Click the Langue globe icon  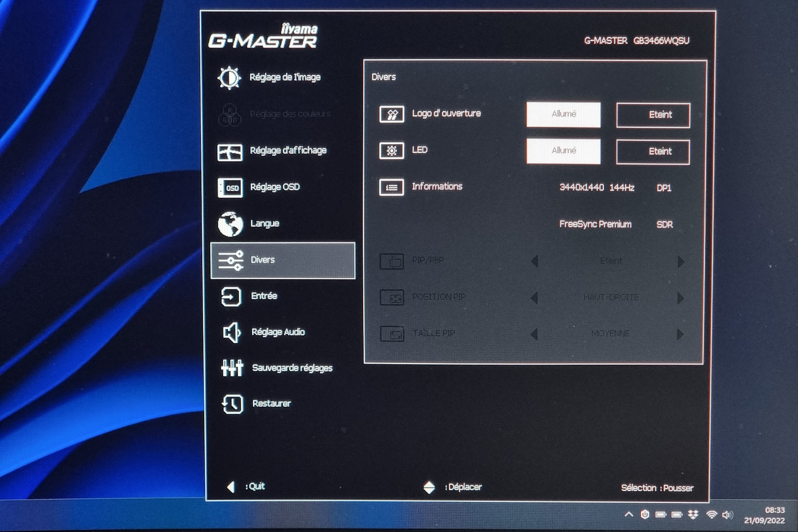230,224
